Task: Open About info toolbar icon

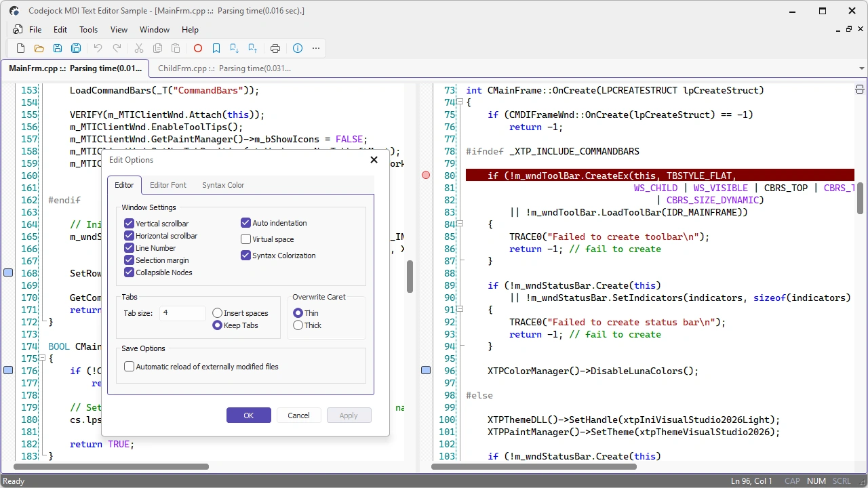Action: click(298, 48)
